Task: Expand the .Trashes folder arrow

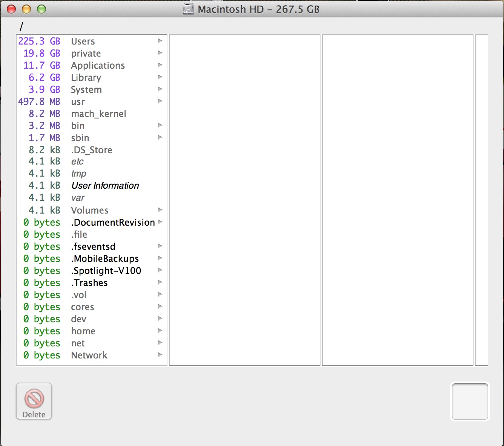Action: 160,282
